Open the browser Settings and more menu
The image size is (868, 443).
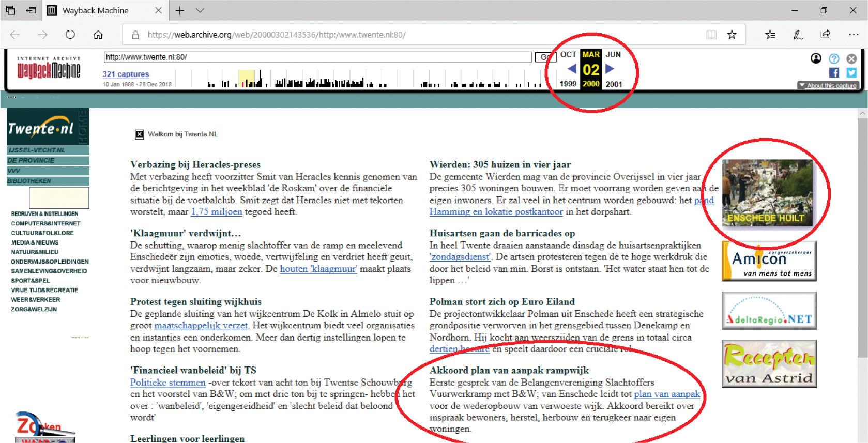click(x=854, y=35)
